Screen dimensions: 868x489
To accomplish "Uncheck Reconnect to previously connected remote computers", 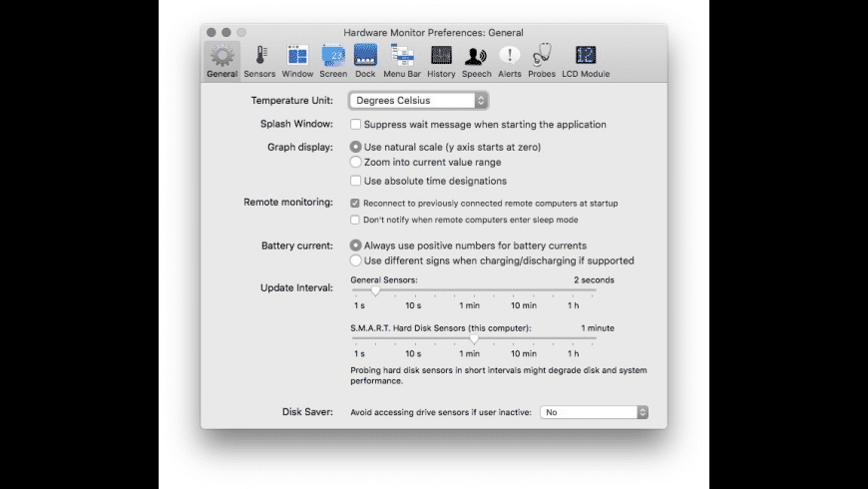I will coord(355,204).
